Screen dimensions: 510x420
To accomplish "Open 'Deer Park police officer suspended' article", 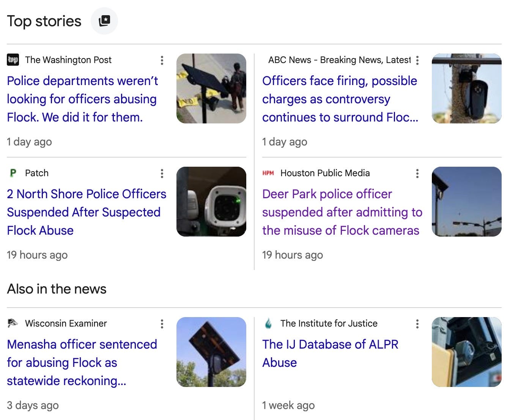I will [342, 212].
